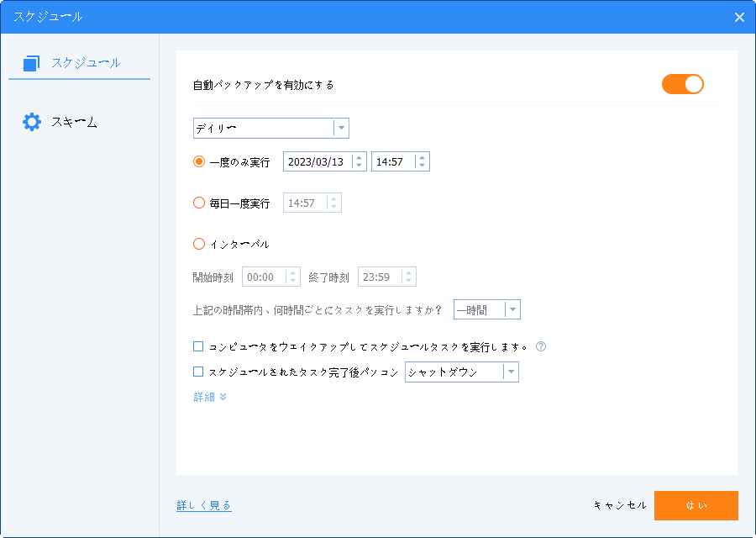Select the 毎日一度実行 radio button
Screen dimensions: 756x538
tap(198, 203)
